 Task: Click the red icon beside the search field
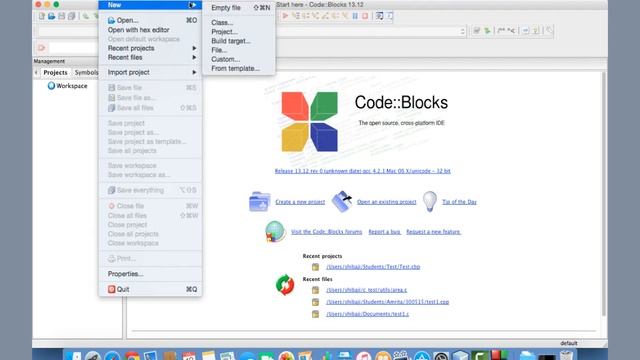pyautogui.click(x=41, y=48)
